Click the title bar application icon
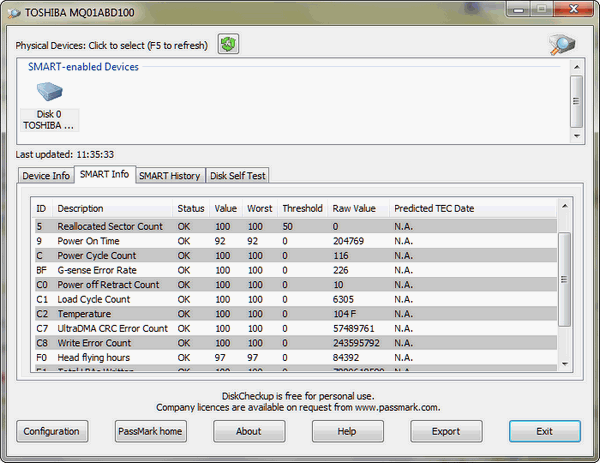This screenshot has width=600, height=463. 14,13
